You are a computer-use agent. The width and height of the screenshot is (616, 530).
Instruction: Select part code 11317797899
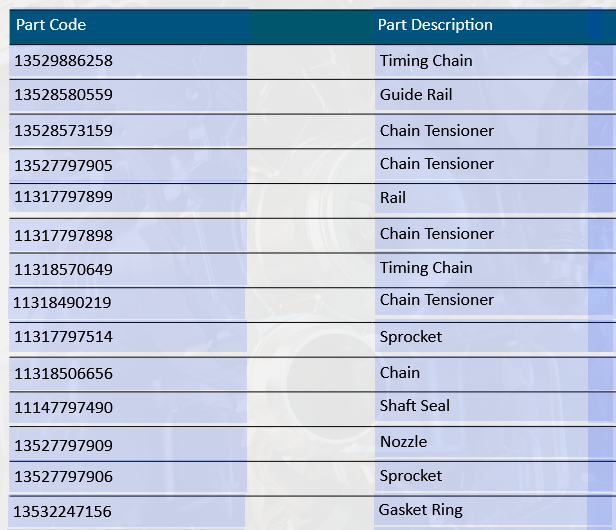[64, 198]
